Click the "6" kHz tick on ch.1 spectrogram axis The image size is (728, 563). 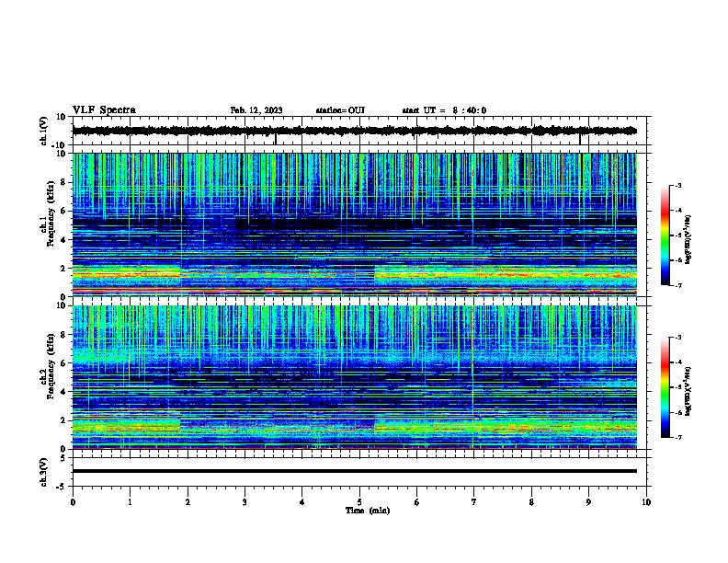pos(63,212)
